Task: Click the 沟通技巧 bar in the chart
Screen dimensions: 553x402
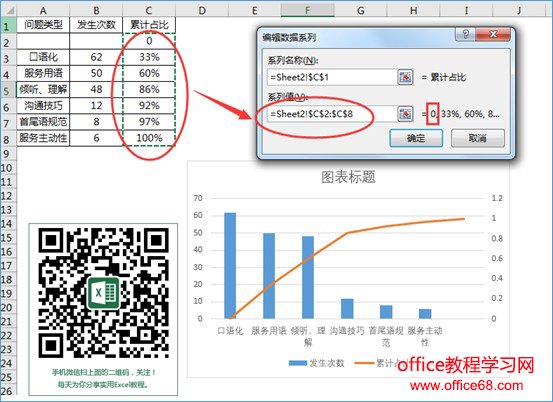Action: tap(347, 309)
